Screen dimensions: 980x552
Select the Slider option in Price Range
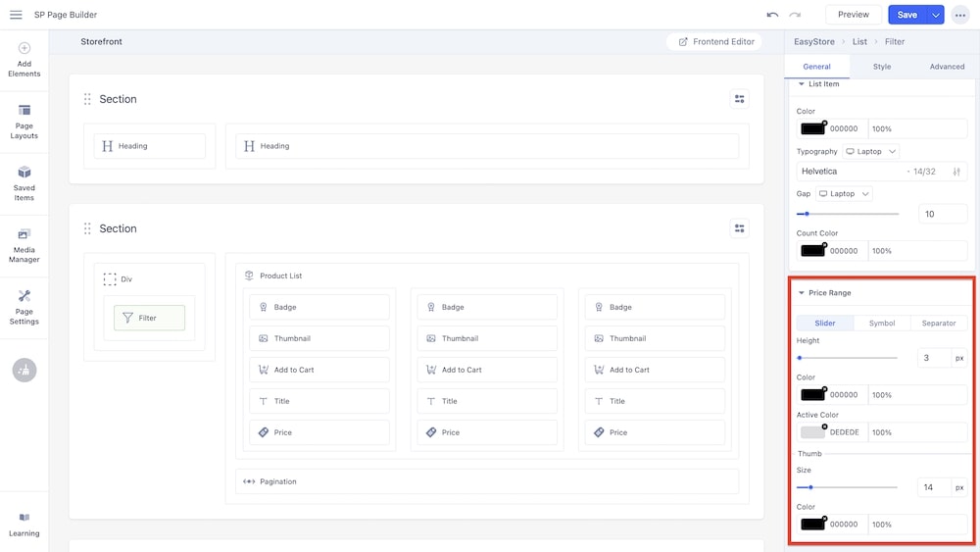coord(825,324)
